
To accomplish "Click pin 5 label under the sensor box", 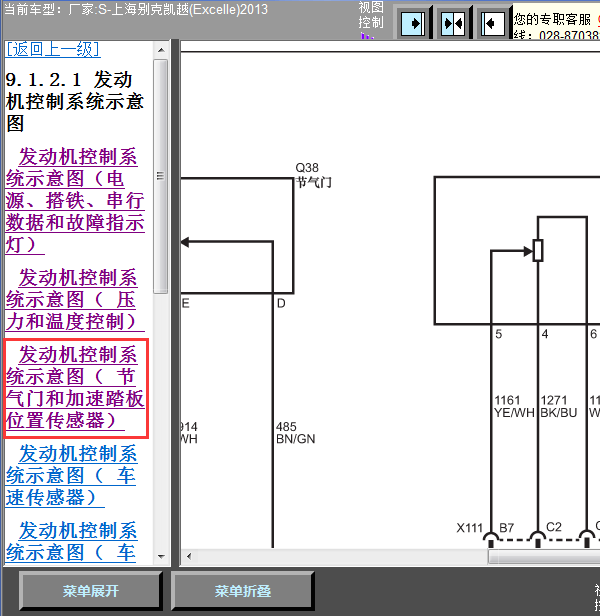I will click(498, 334).
